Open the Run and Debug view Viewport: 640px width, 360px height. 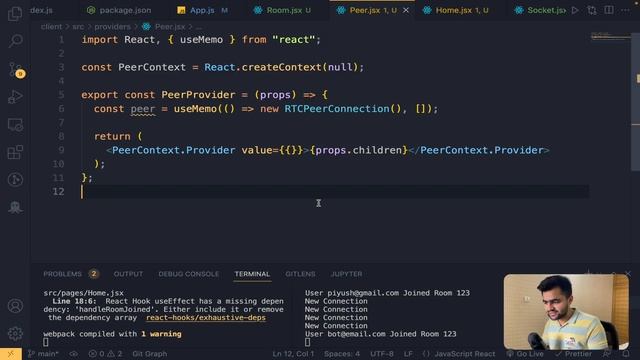(x=15, y=97)
